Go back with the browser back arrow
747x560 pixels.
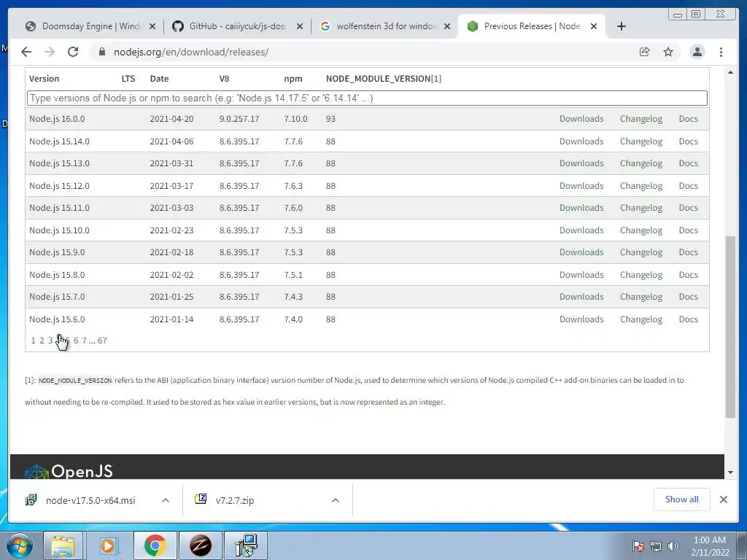pos(26,52)
